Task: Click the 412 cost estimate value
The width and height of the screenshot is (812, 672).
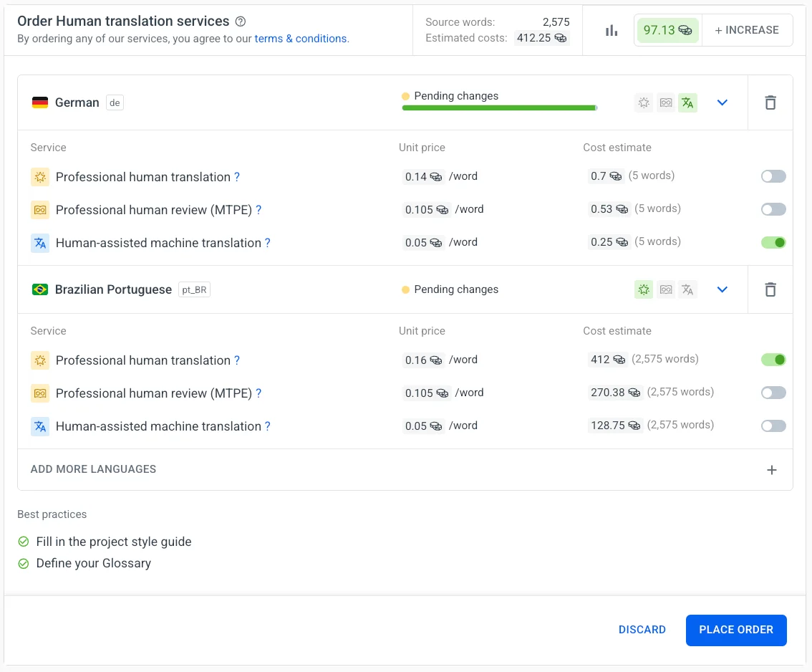Action: (x=607, y=360)
